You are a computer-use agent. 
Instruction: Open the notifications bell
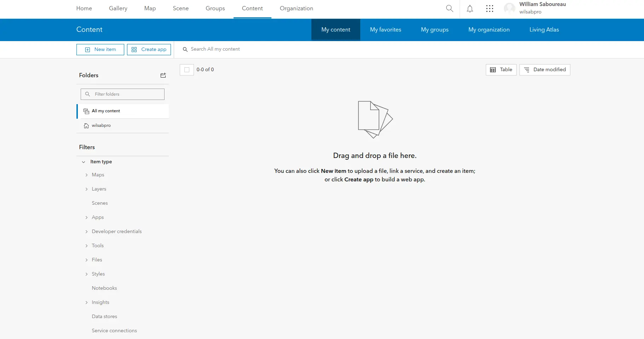point(470,9)
